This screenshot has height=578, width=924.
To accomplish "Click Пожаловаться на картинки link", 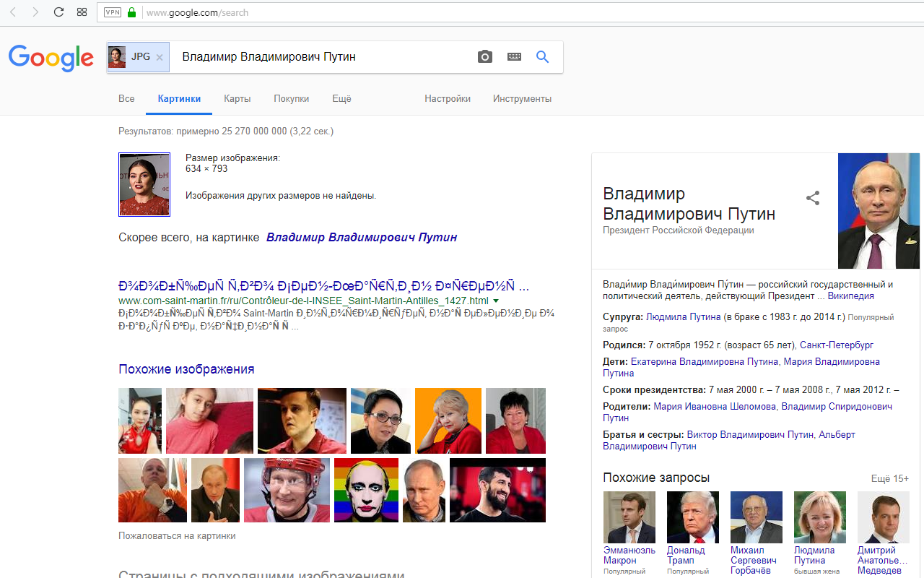I will [x=177, y=536].
